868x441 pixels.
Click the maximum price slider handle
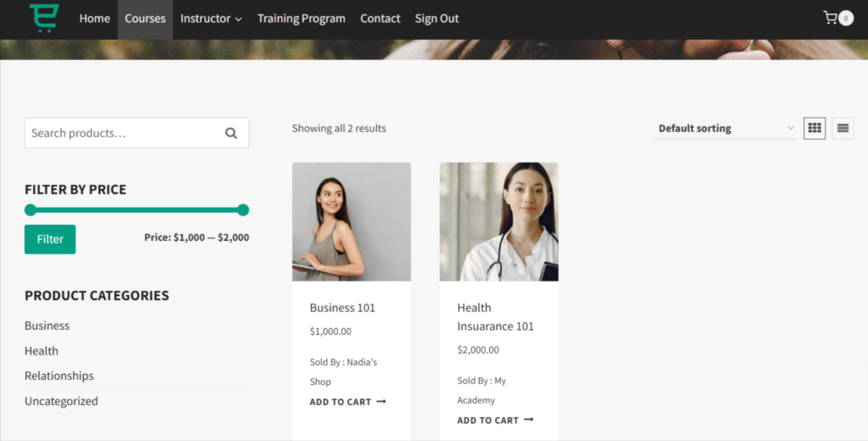[x=243, y=210]
